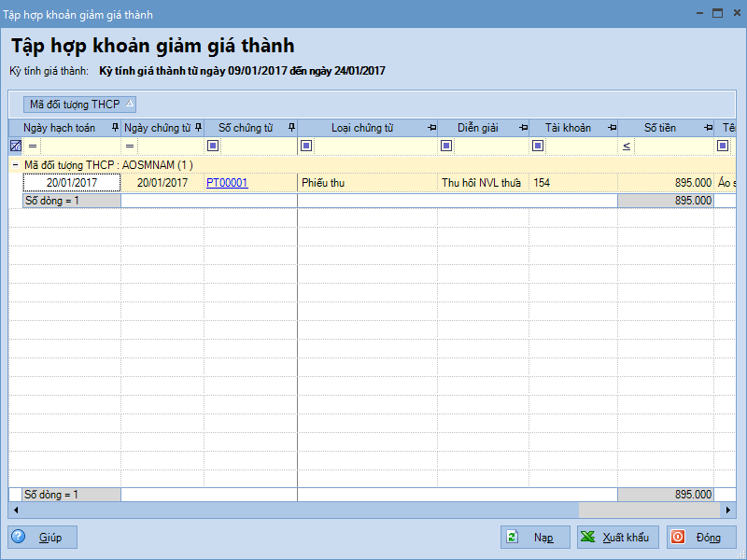Image resolution: width=747 pixels, height=560 pixels.
Task: Open voucher link PT00001
Action: click(227, 183)
